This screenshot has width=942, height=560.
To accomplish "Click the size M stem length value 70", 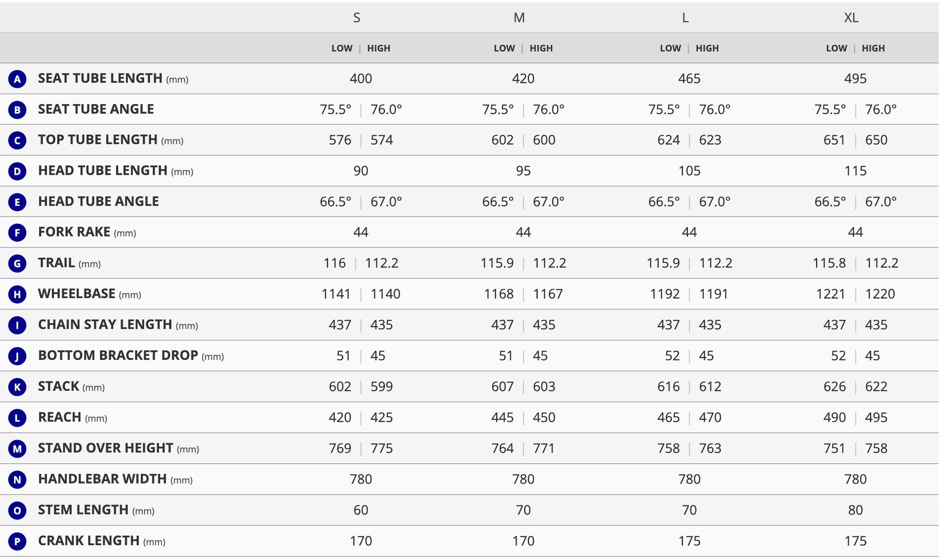I will (x=523, y=510).
